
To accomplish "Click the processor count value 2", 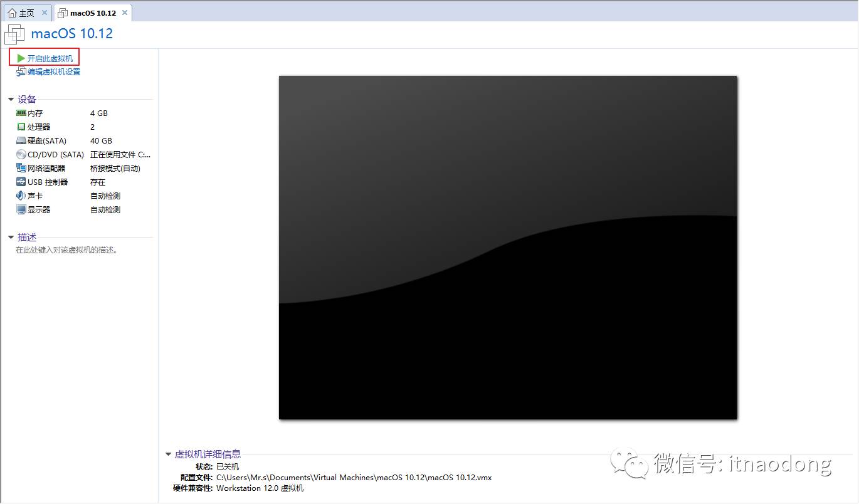I will pyautogui.click(x=93, y=127).
